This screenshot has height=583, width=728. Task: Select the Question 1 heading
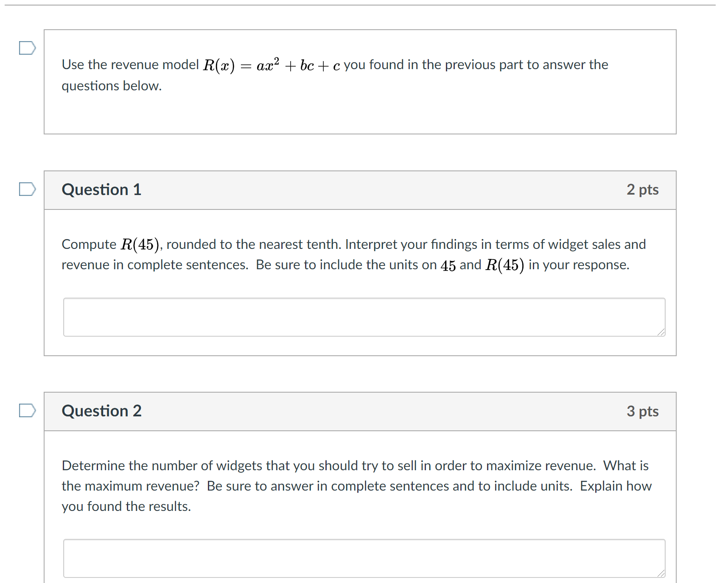(x=101, y=190)
